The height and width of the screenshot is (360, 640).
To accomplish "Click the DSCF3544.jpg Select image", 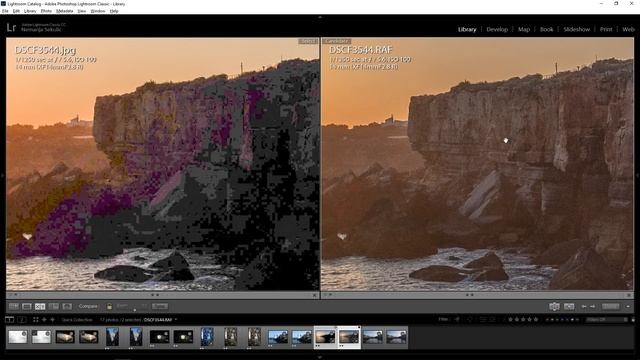I will click(x=162, y=164).
